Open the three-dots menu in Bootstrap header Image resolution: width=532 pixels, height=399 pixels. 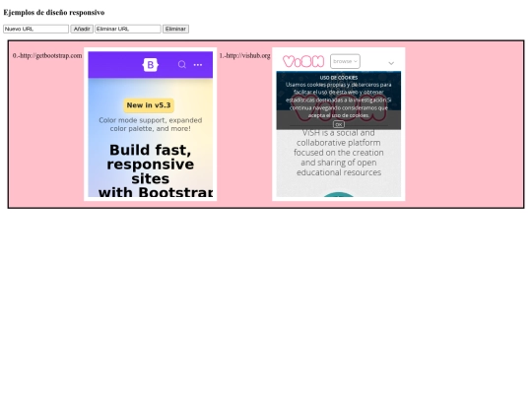pyautogui.click(x=198, y=65)
